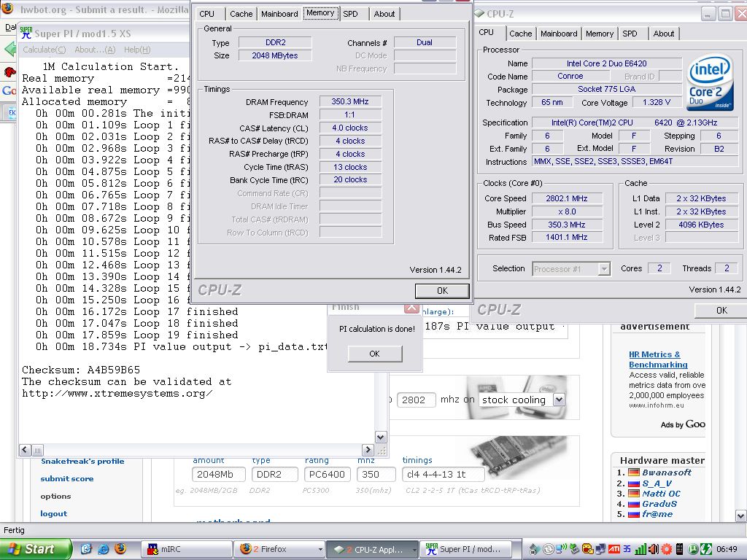The height and width of the screenshot is (560, 747).
Task: Click the Intel Core 2 Duo logo
Action: [x=709, y=82]
